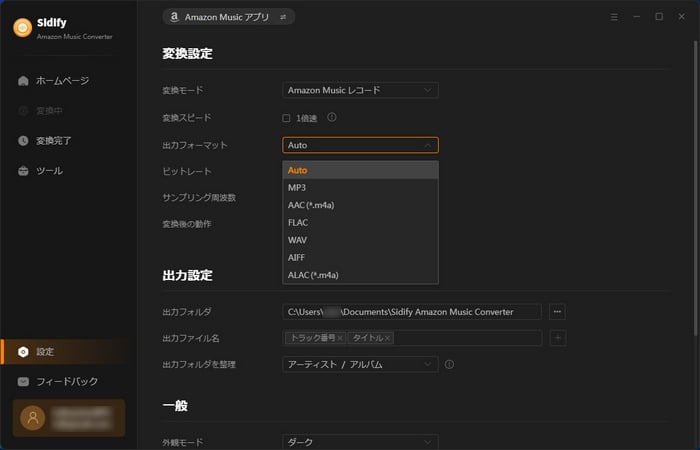This screenshot has width=700, height=450.
Task: Choose MP3 output format
Action: tap(360, 188)
